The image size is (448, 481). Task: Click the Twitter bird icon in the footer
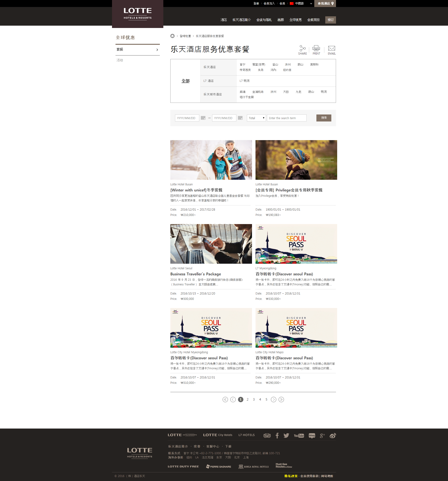tap(286, 436)
